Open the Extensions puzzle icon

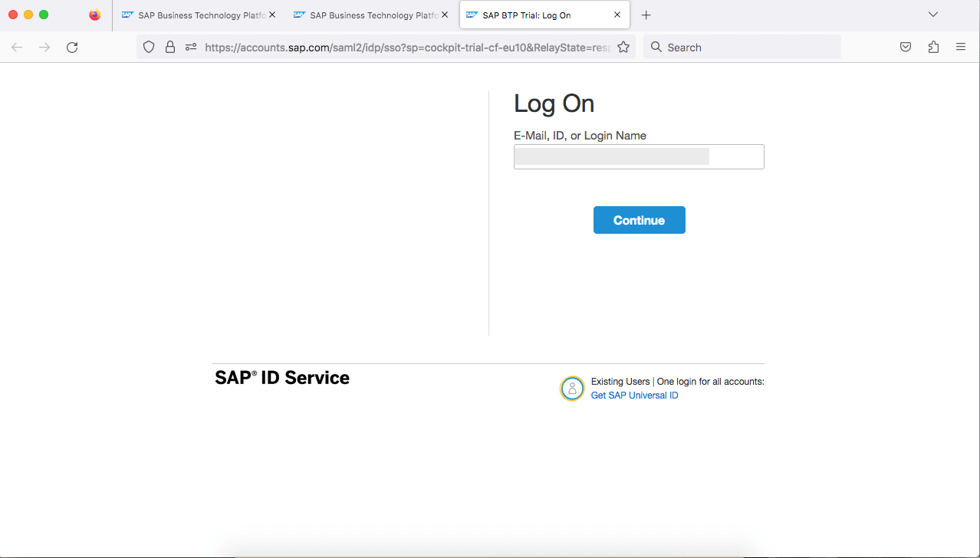933,48
